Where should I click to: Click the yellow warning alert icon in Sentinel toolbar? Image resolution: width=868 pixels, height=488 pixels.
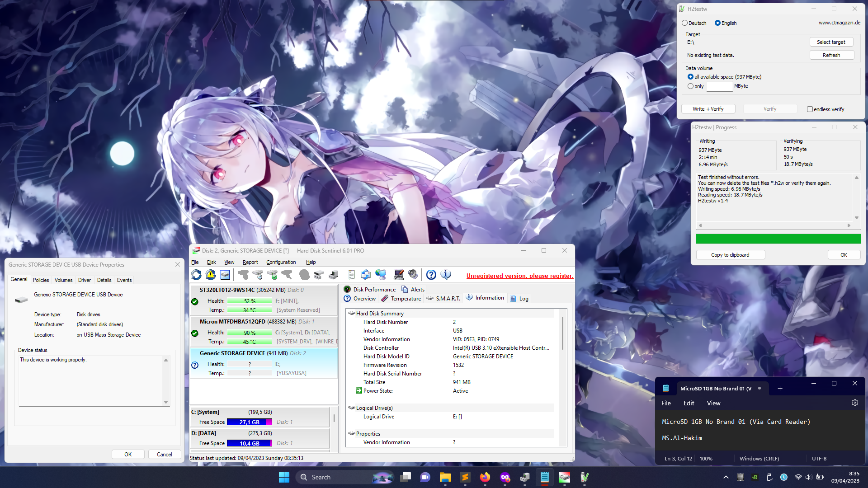211,275
